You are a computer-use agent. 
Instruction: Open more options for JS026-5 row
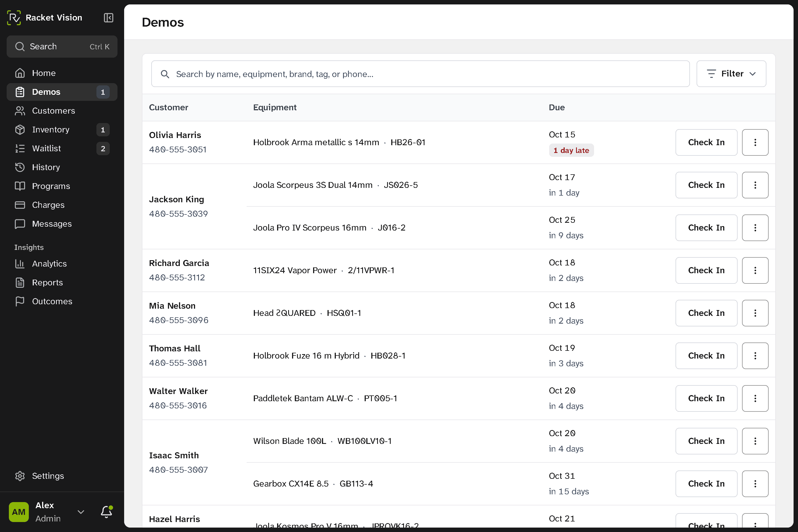coord(755,185)
